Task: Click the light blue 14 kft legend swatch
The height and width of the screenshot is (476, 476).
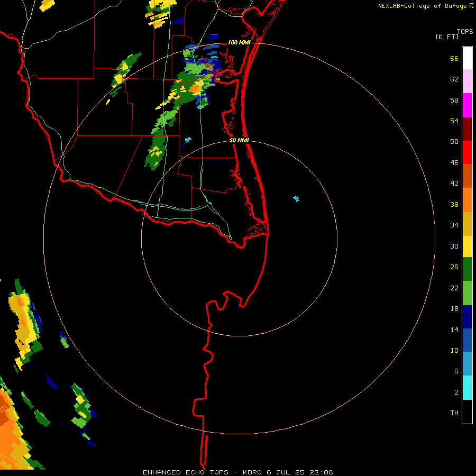Action: (x=467, y=364)
